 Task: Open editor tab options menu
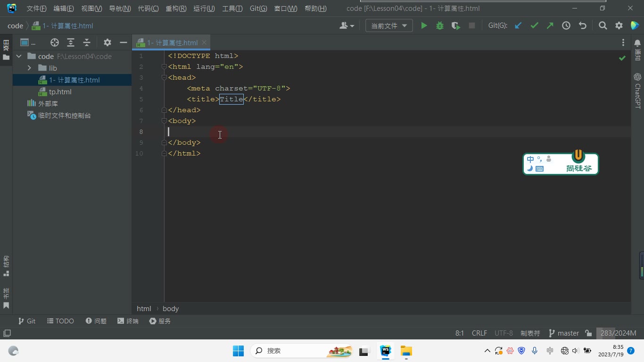point(623,42)
